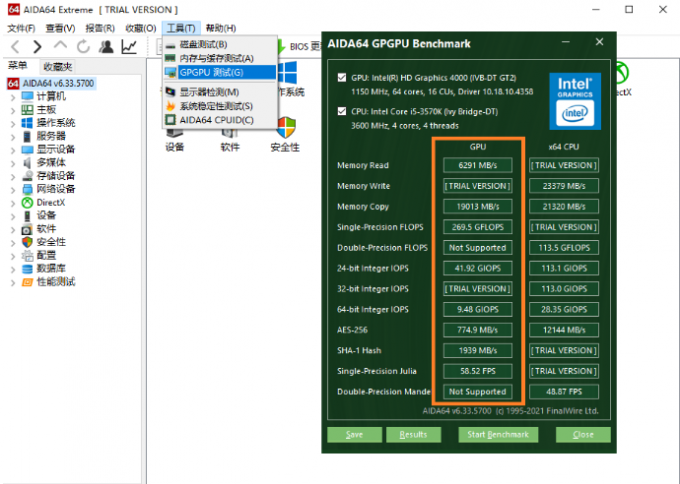680x484 pixels.
Task: Expand the 操作系统 tree node
Action: click(13, 123)
